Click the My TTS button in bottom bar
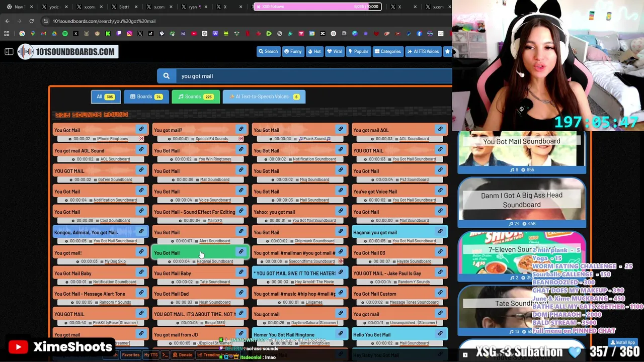The height and width of the screenshot is (362, 644). pyautogui.click(x=151, y=355)
